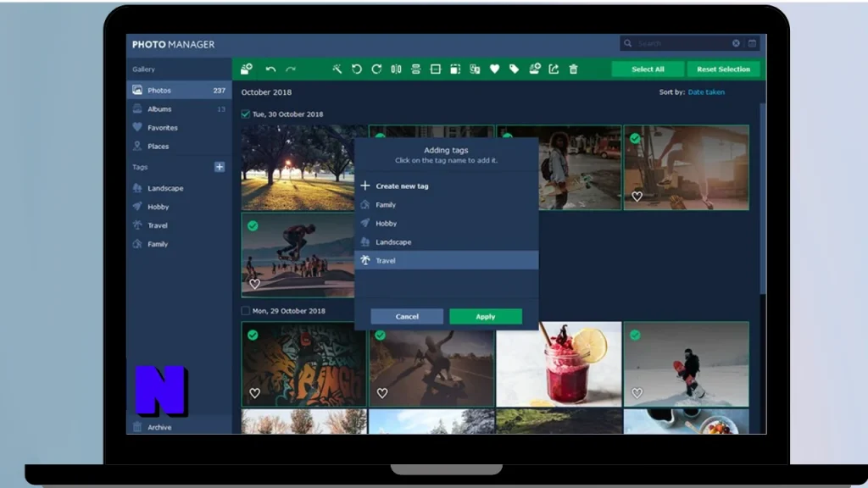Redo the last action
Viewport: 868px width, 488px height.
291,69
